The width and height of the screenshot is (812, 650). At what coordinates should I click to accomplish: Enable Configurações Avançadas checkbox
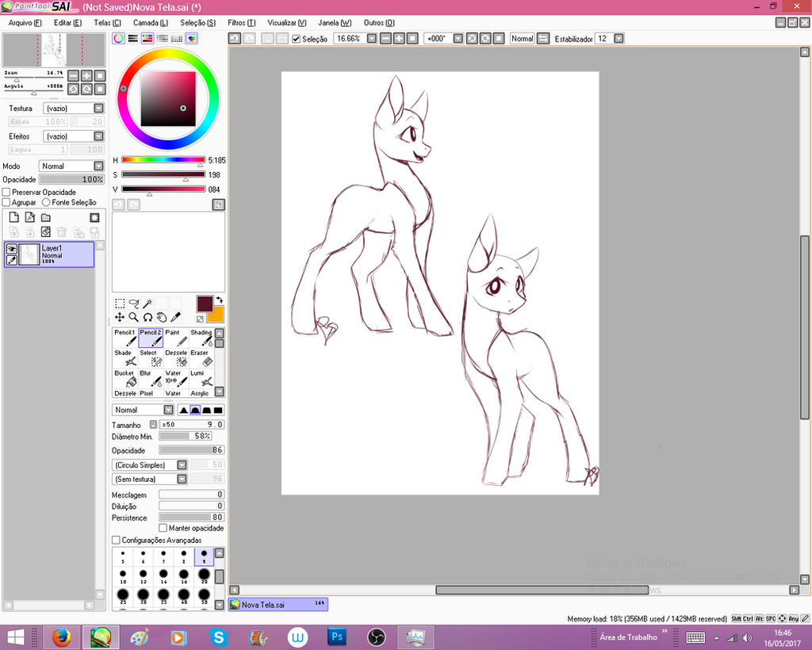116,540
